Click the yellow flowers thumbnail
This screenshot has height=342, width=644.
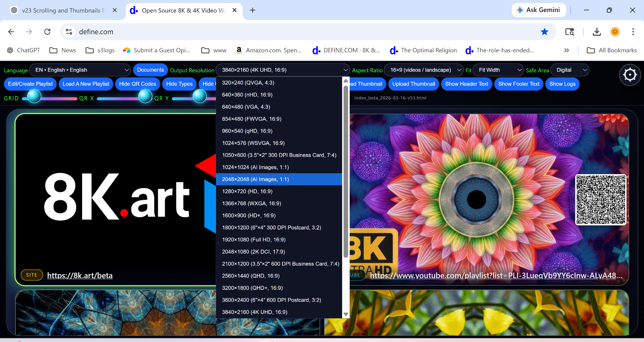click(476, 313)
